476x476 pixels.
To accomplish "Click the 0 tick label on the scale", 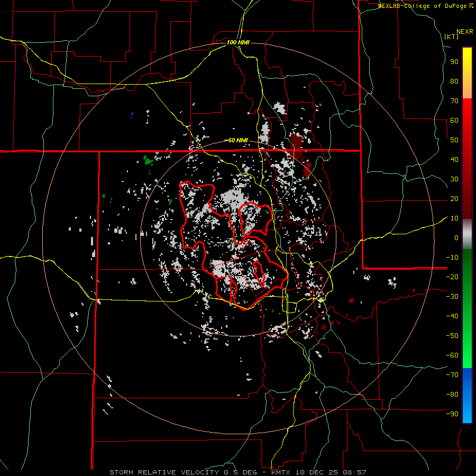I will point(455,237).
